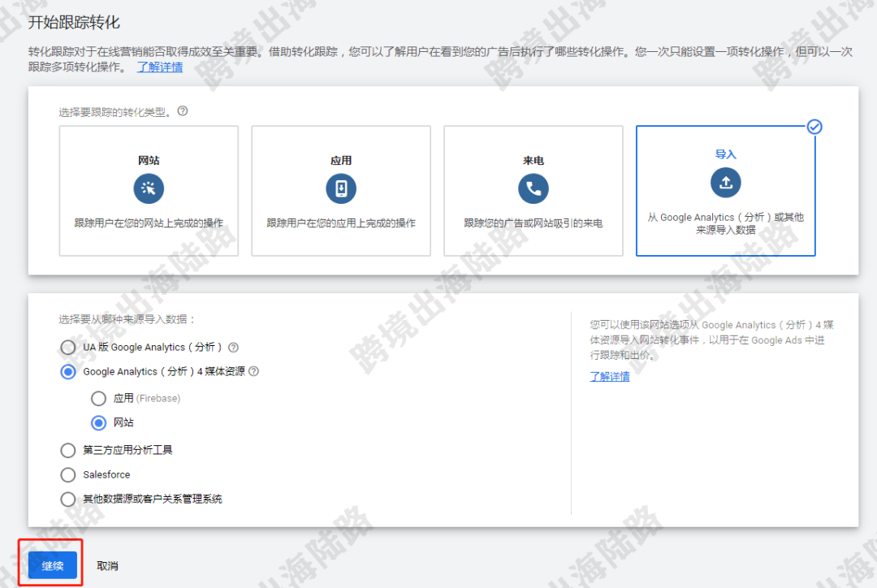
Task: Select the 导入 upload icon
Action: coord(725,183)
